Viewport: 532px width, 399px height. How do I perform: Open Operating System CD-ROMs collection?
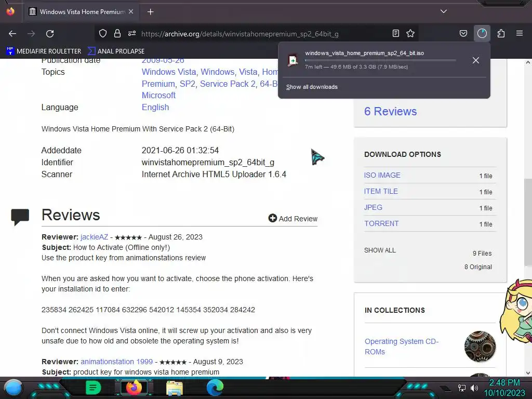(402, 347)
